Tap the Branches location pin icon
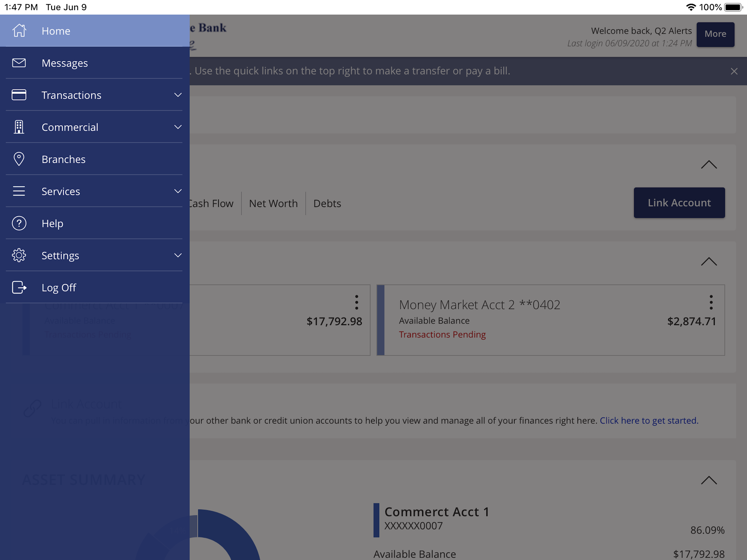Viewport: 747px width, 560px height. 19,159
